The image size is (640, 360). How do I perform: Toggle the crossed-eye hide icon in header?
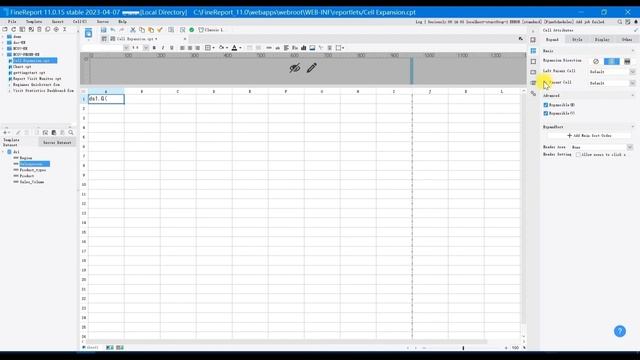point(295,68)
